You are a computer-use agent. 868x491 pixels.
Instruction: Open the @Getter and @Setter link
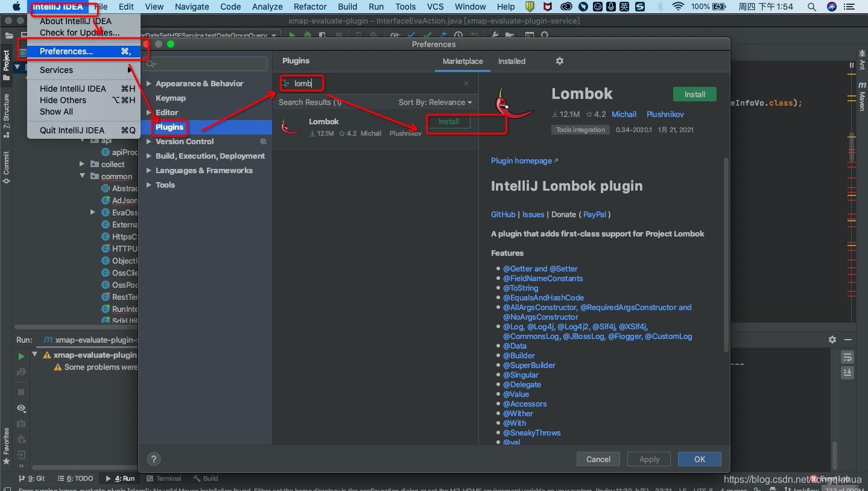(x=540, y=268)
